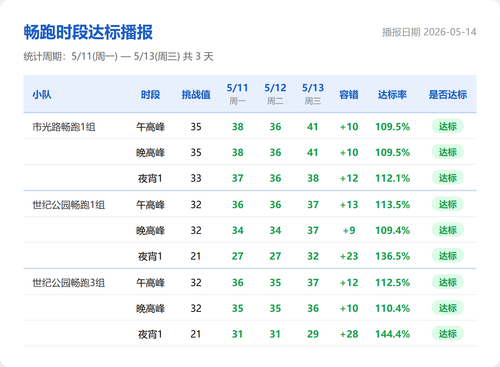Click 夜宵1 in the 144.4% row
This screenshot has width=500, height=367.
pyautogui.click(x=150, y=334)
